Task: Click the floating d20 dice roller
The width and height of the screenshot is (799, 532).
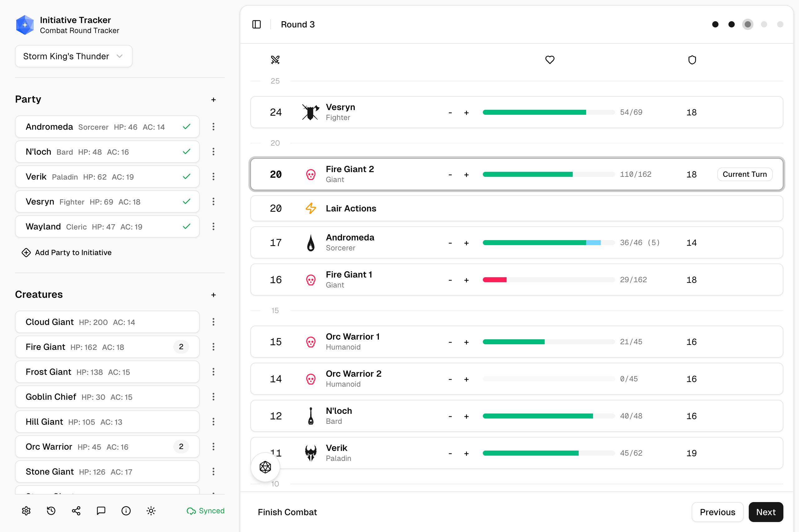Action: point(265,467)
